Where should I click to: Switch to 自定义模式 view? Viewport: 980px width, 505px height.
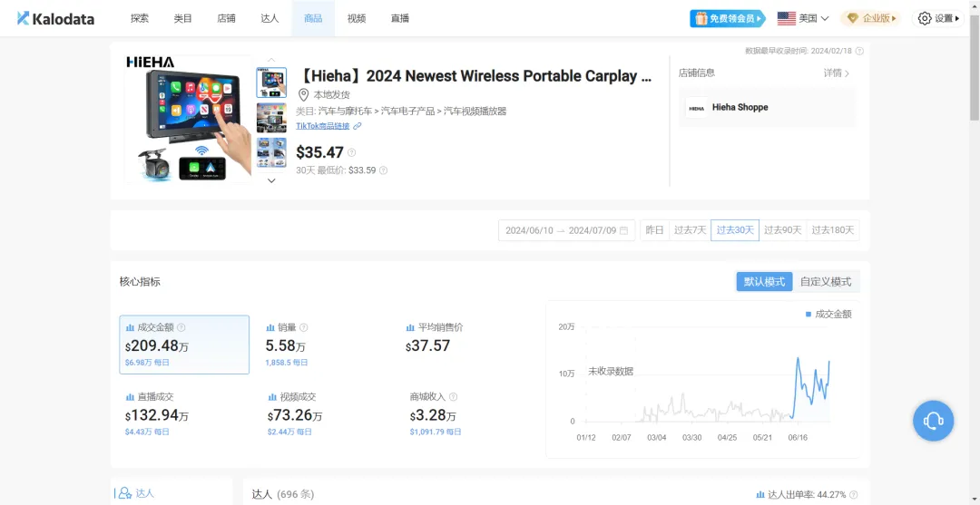826,282
